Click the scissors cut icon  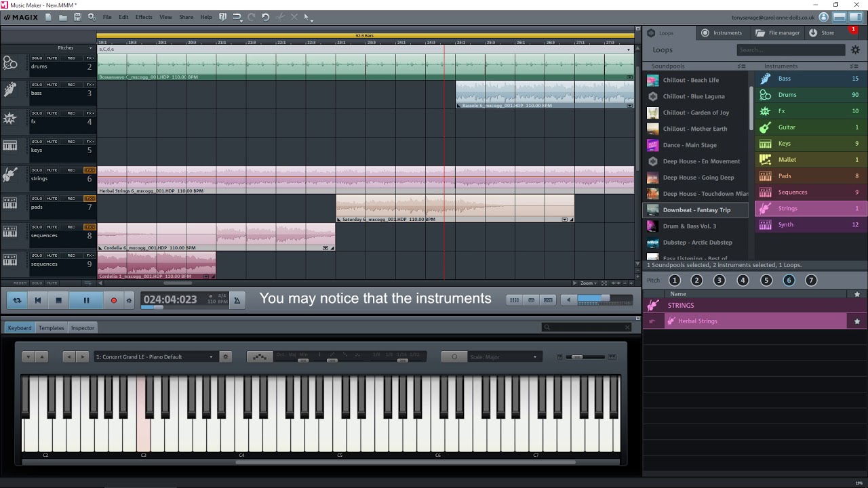(281, 17)
